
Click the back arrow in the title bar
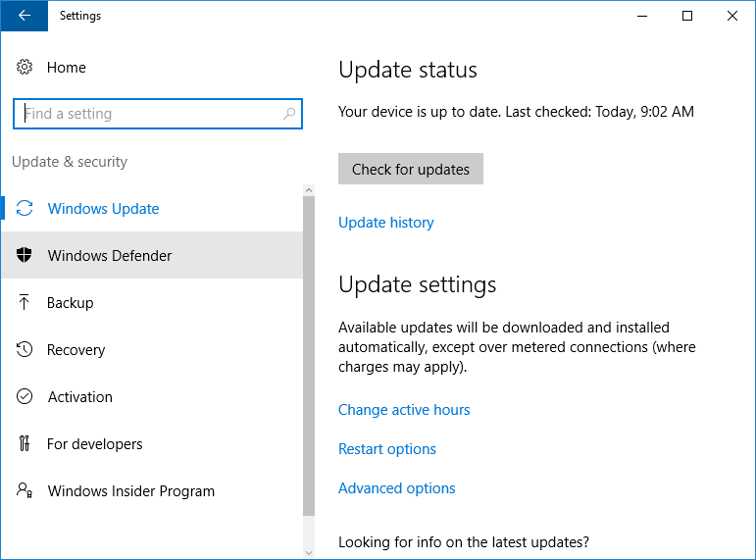[25, 16]
